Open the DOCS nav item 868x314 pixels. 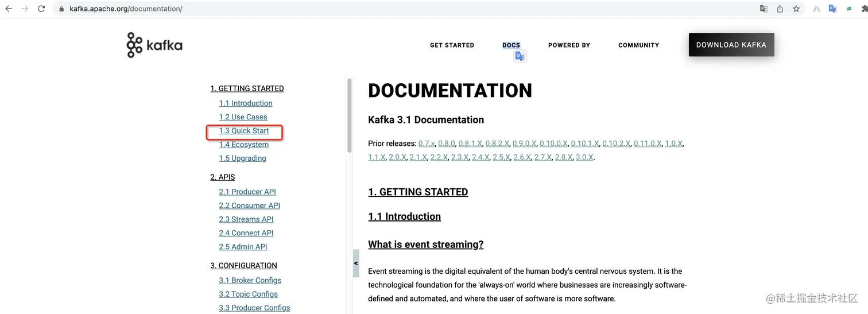tap(511, 45)
